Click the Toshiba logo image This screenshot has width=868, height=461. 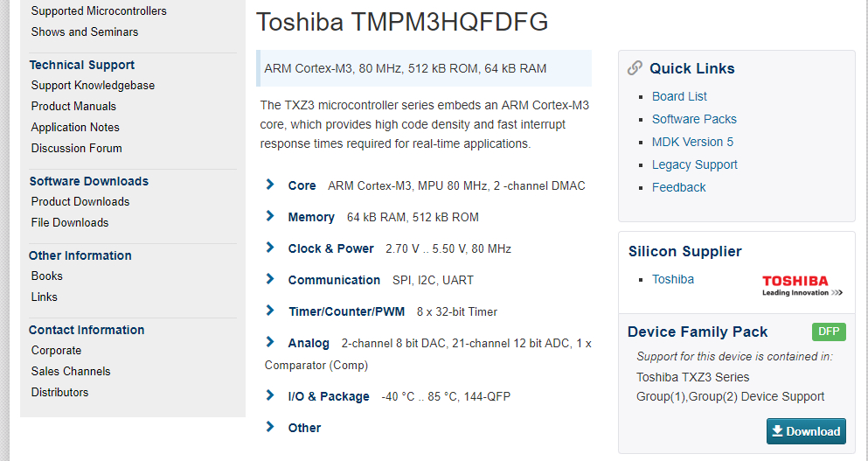(x=802, y=285)
